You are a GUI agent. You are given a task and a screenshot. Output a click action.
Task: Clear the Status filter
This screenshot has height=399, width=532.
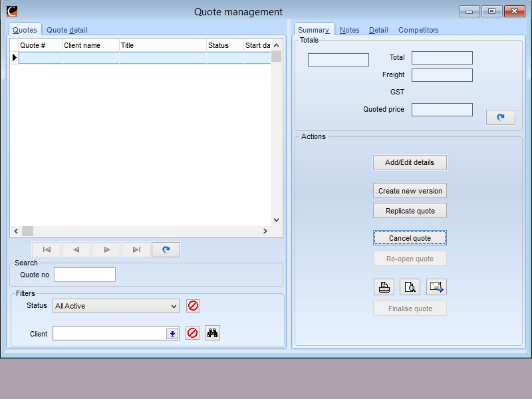click(193, 306)
